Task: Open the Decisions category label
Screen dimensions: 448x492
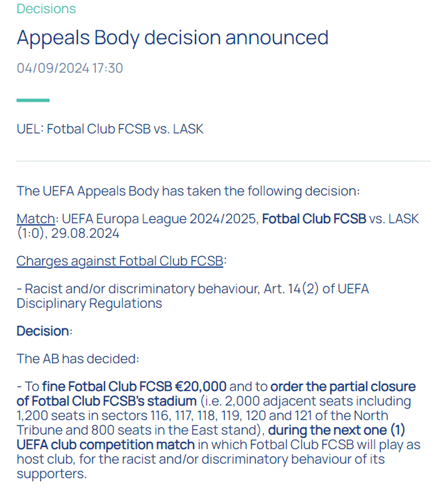Action: coord(46,9)
